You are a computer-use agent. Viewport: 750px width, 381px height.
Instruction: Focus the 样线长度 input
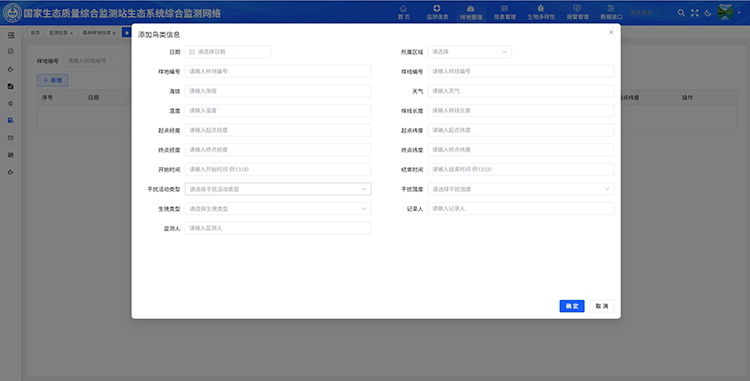click(x=521, y=110)
